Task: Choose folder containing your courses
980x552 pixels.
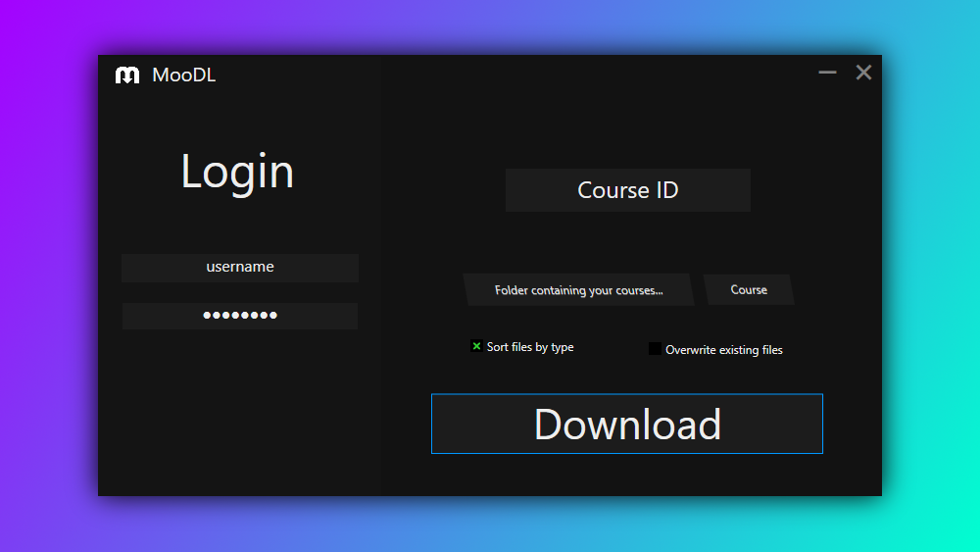Action: click(x=579, y=290)
